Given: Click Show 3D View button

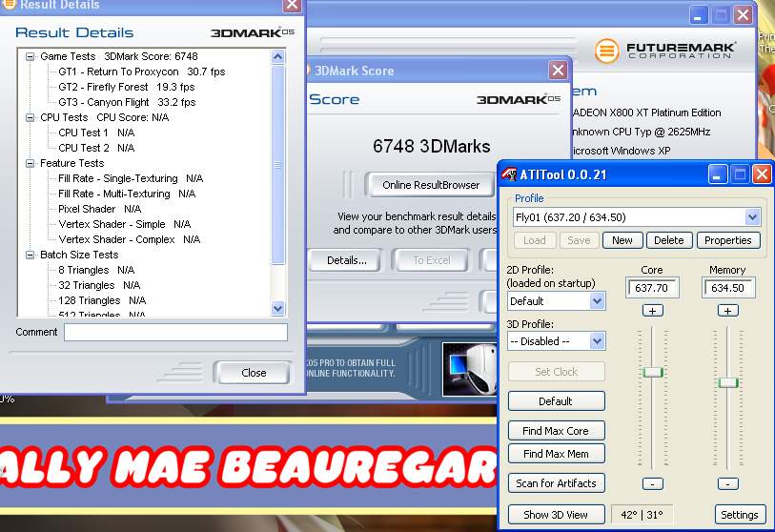Looking at the screenshot, I should tap(556, 515).
